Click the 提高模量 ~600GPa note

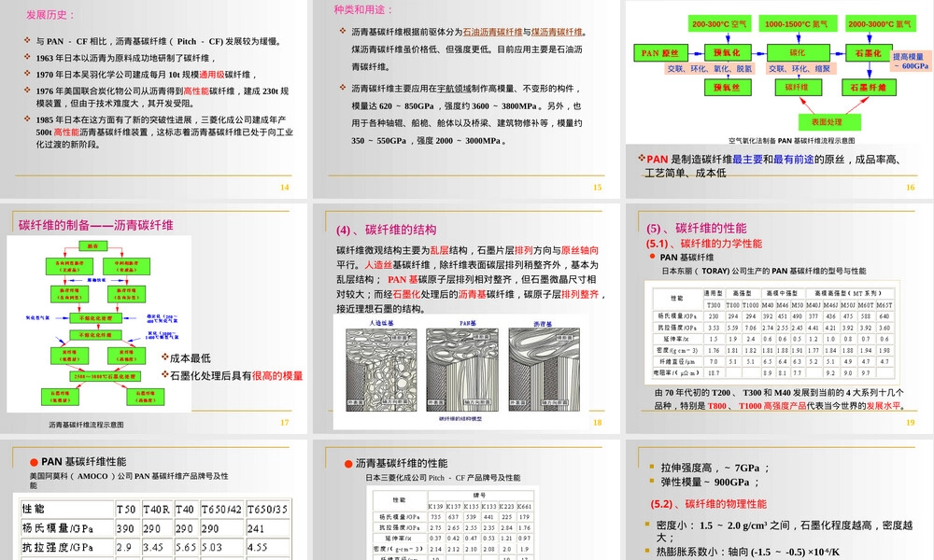point(910,62)
